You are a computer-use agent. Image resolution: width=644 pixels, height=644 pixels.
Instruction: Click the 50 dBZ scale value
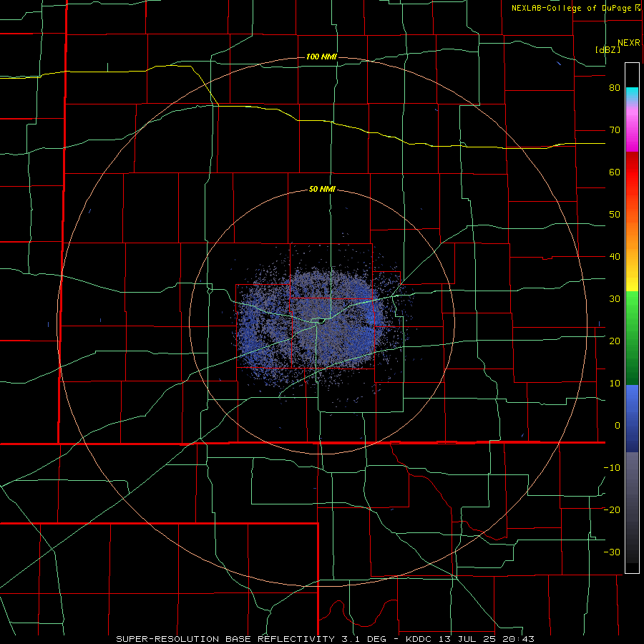[615, 215]
